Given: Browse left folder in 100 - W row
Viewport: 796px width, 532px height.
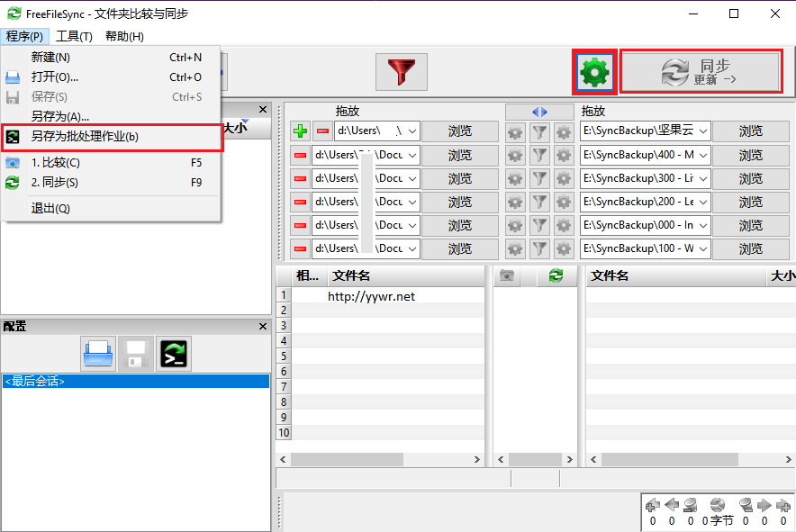Looking at the screenshot, I should [460, 248].
